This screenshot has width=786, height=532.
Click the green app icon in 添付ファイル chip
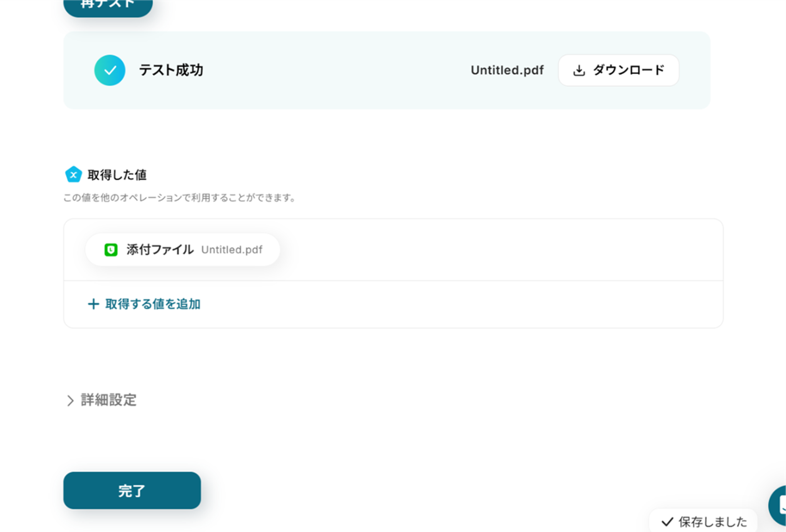pos(111,250)
